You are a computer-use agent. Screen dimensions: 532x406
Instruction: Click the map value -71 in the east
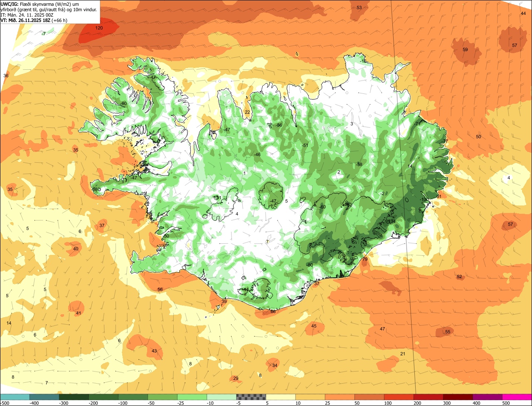click(x=417, y=124)
